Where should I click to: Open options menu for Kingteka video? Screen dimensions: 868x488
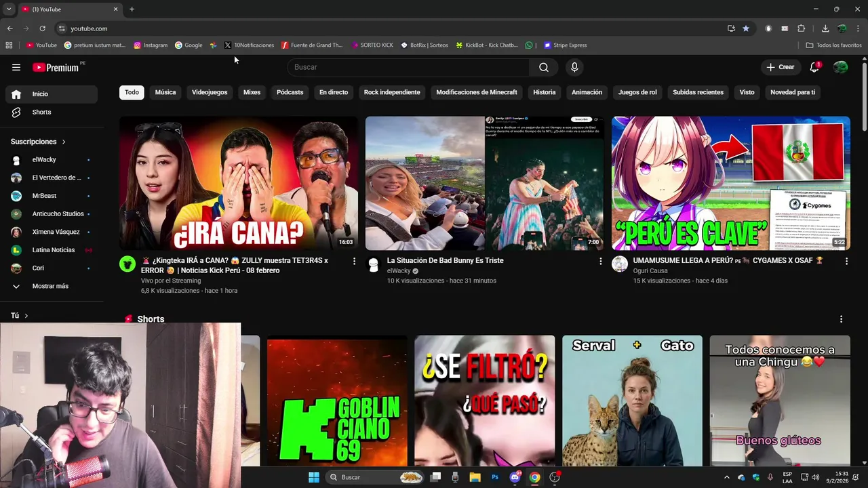coord(354,261)
